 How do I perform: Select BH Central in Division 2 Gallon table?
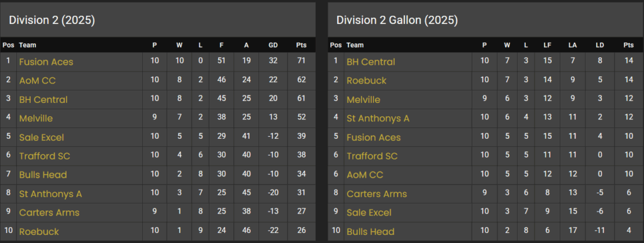point(371,62)
